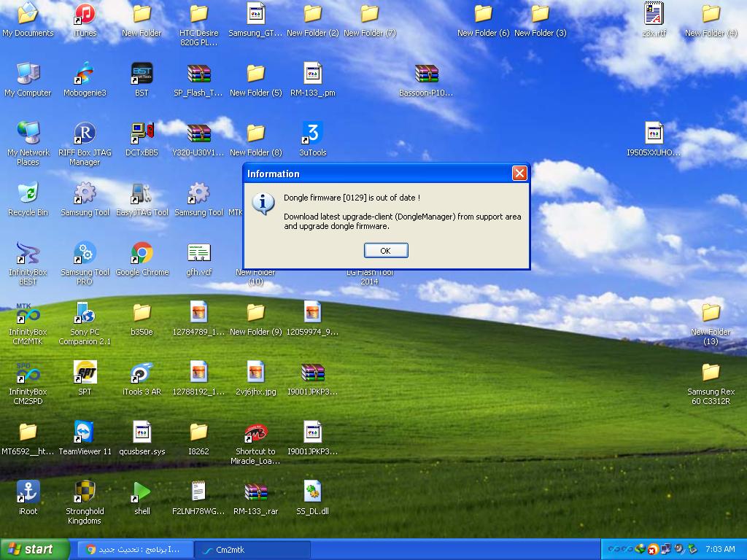
Task: Click the red X security tray icon
Action: [x=653, y=550]
